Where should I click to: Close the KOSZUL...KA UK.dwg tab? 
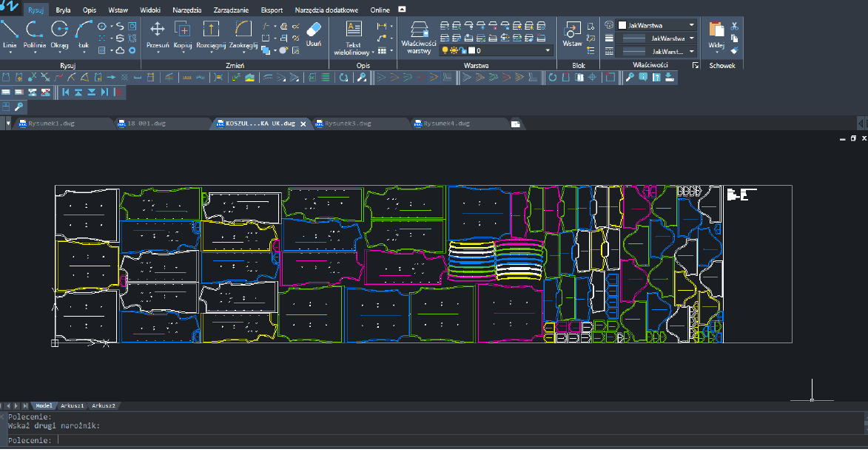click(303, 124)
